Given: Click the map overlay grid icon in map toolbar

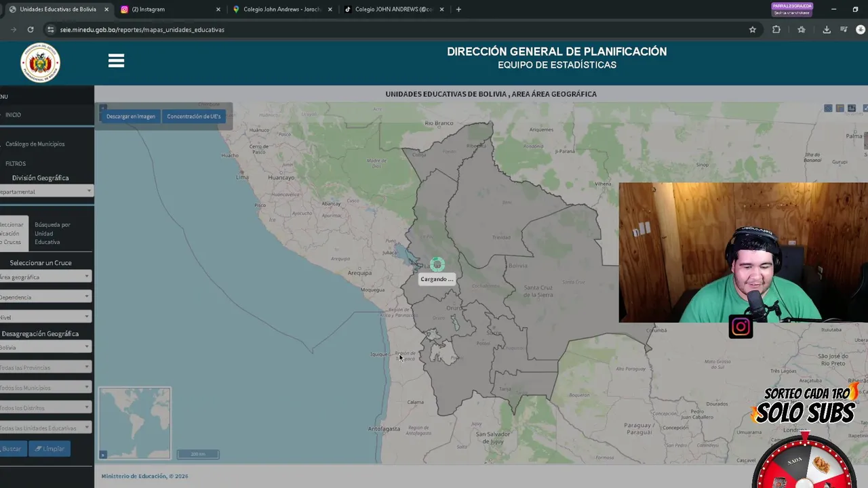Looking at the screenshot, I should 828,108.
